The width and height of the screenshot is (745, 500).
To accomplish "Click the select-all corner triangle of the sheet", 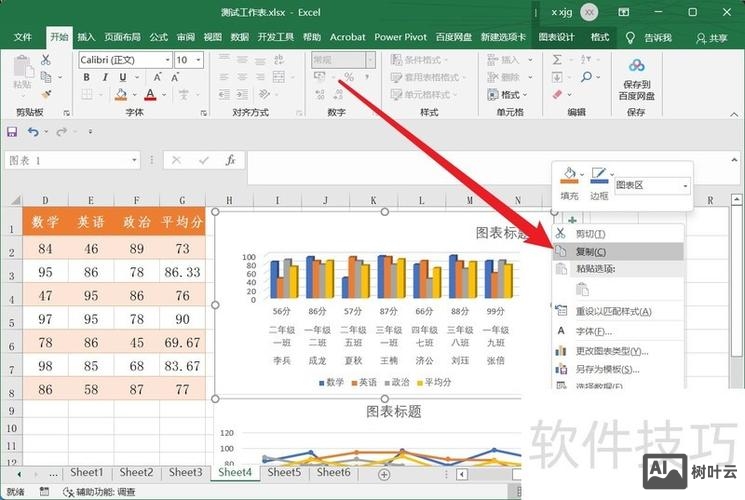I will click(15, 200).
